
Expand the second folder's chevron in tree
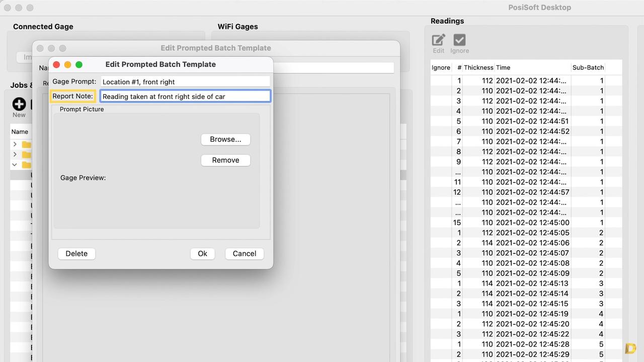click(15, 154)
